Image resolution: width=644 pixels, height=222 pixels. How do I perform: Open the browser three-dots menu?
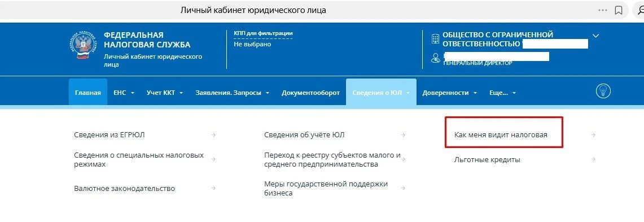click(603, 10)
